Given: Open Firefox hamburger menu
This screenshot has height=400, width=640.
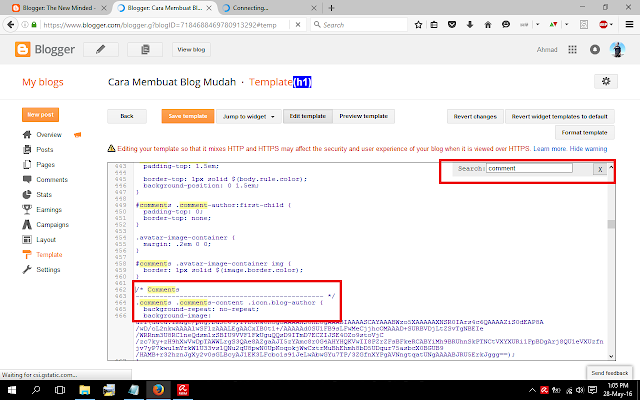Looking at the screenshot, I should tap(629, 25).
